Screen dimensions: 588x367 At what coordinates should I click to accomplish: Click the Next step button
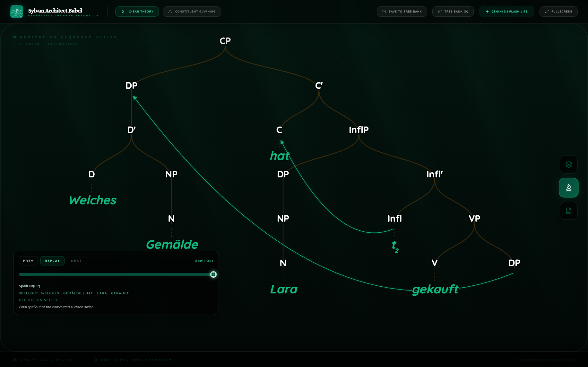76,261
